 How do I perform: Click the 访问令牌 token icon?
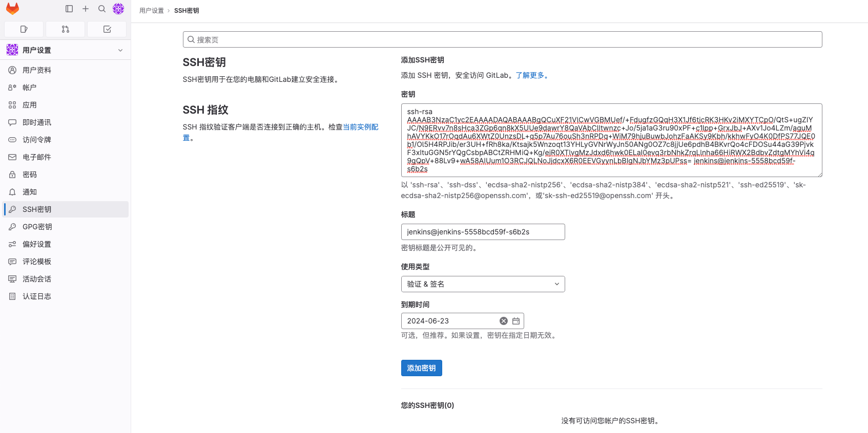coord(12,140)
